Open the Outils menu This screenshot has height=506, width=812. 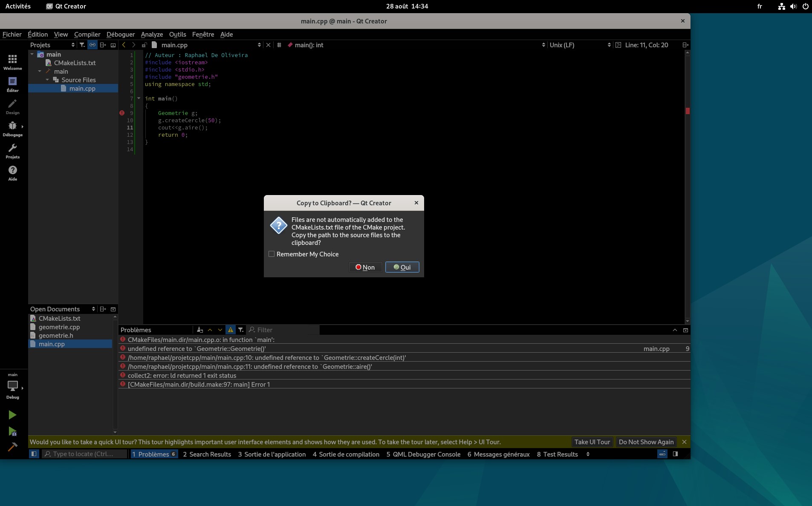tap(177, 34)
